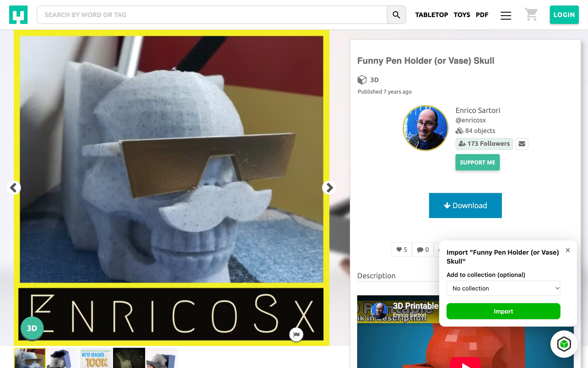Close the Import popup
588x368 pixels.
(x=568, y=250)
